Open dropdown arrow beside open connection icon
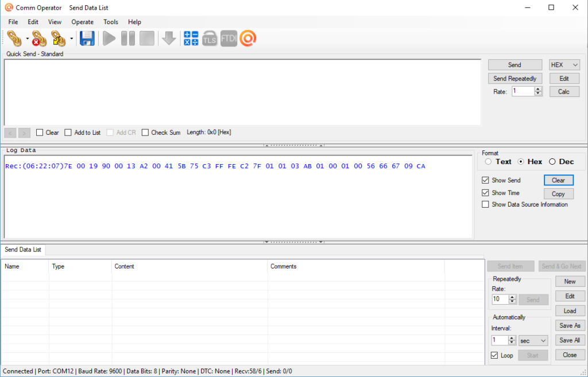Screen dimensions: 588x377 pos(27,39)
